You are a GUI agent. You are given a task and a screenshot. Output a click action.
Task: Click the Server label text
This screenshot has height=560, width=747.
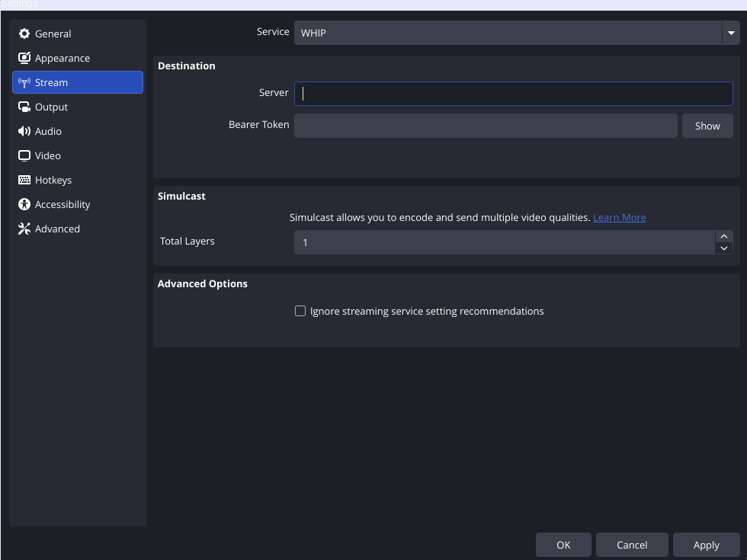[x=274, y=92]
